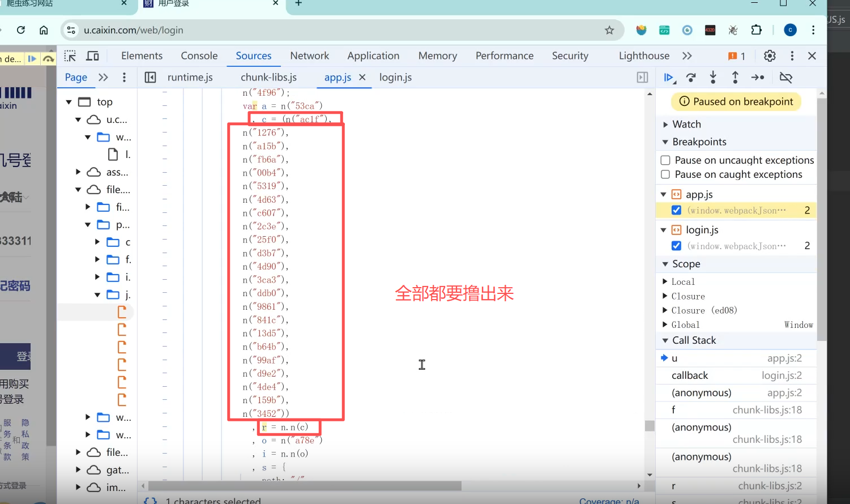850x504 pixels.
Task: Open Chrome three-dot menu
Action: pyautogui.click(x=813, y=30)
